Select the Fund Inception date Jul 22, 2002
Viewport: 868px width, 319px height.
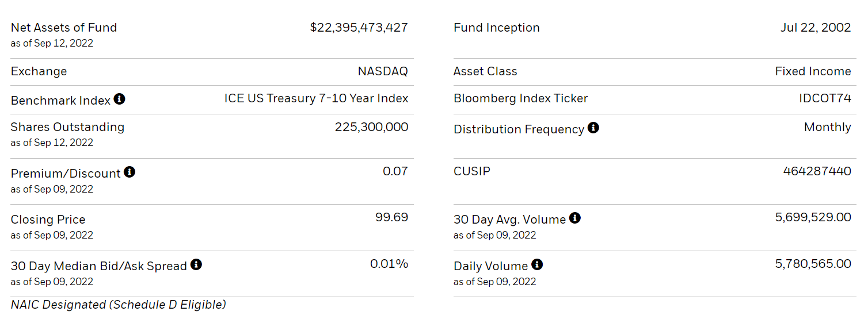[x=816, y=28]
